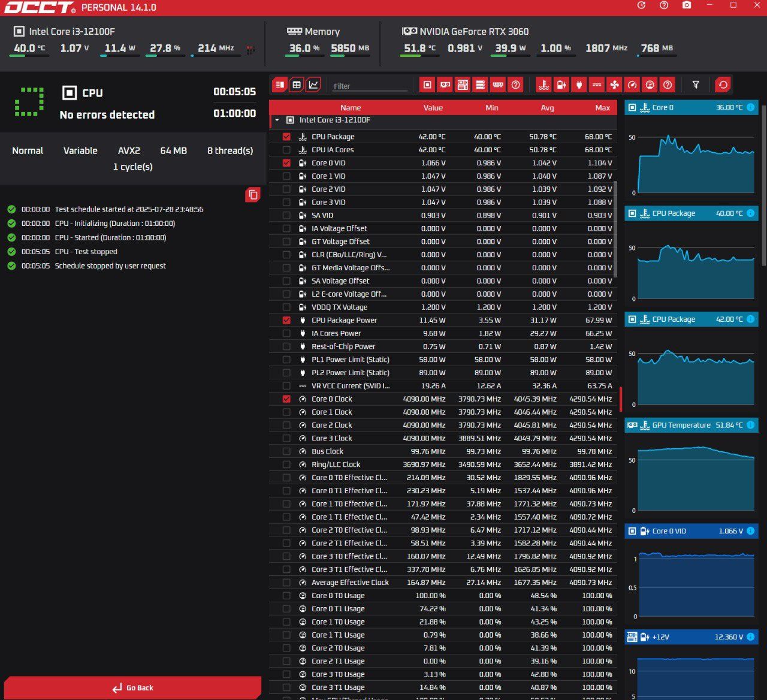Click the funnel filter icon
Screen dimensions: 767x700
coord(696,85)
